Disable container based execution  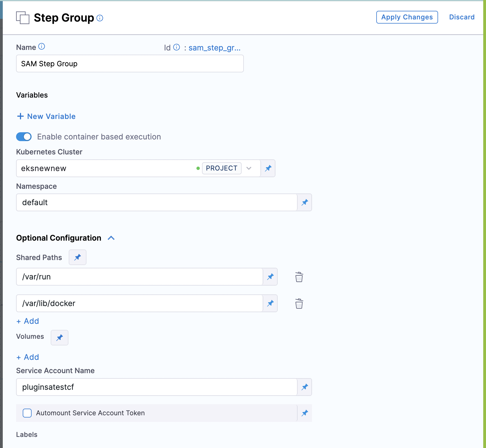pyautogui.click(x=24, y=137)
